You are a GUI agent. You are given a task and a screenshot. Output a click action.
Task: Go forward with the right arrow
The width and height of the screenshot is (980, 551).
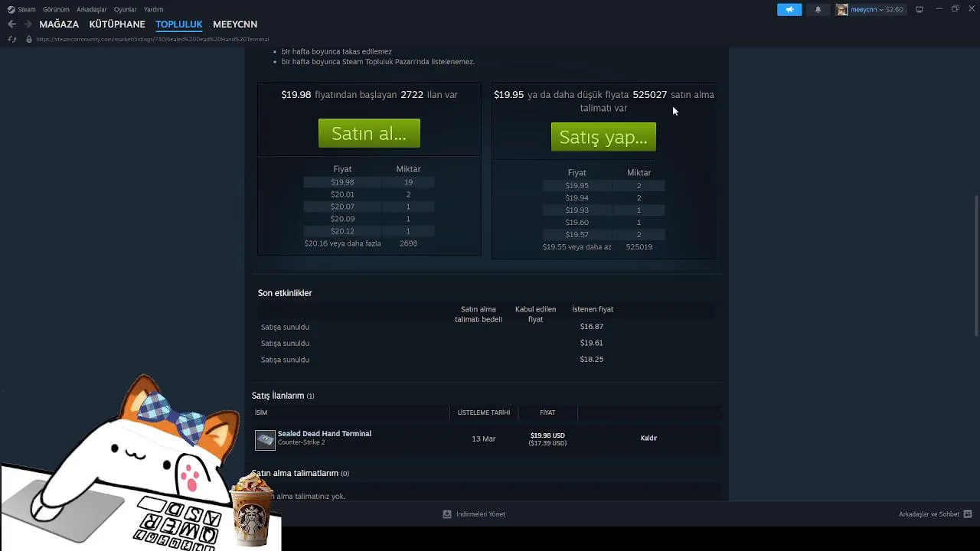pyautogui.click(x=28, y=24)
